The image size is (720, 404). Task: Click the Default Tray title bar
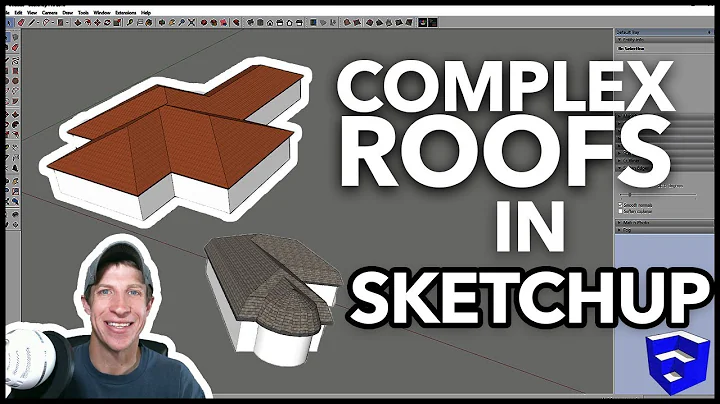point(663,32)
